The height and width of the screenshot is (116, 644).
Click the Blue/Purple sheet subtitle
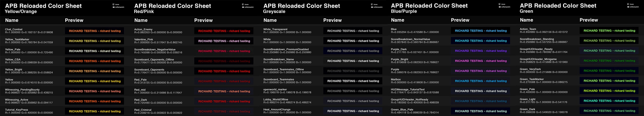[404, 11]
